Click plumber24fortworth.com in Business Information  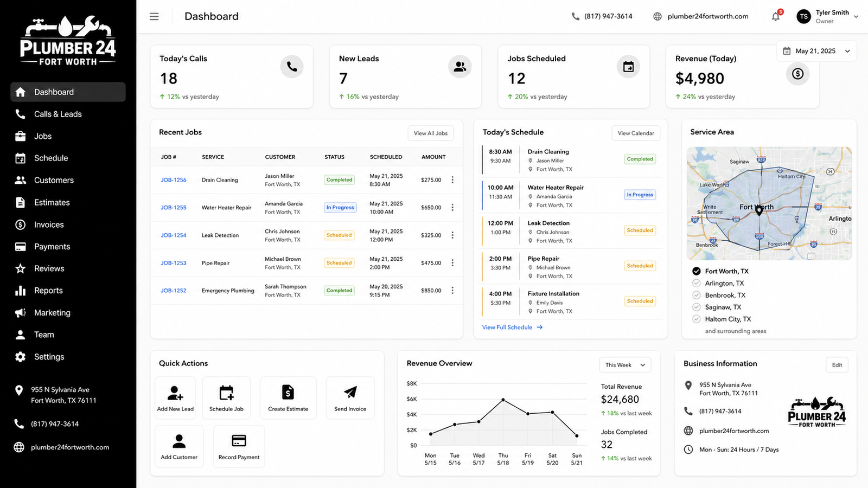tap(734, 431)
